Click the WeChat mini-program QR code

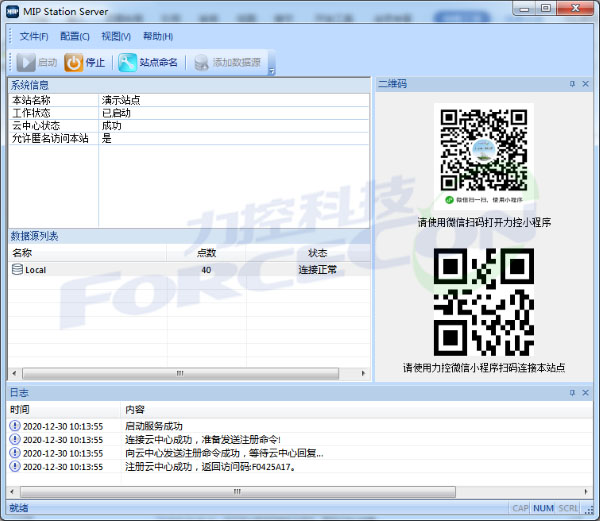484,150
